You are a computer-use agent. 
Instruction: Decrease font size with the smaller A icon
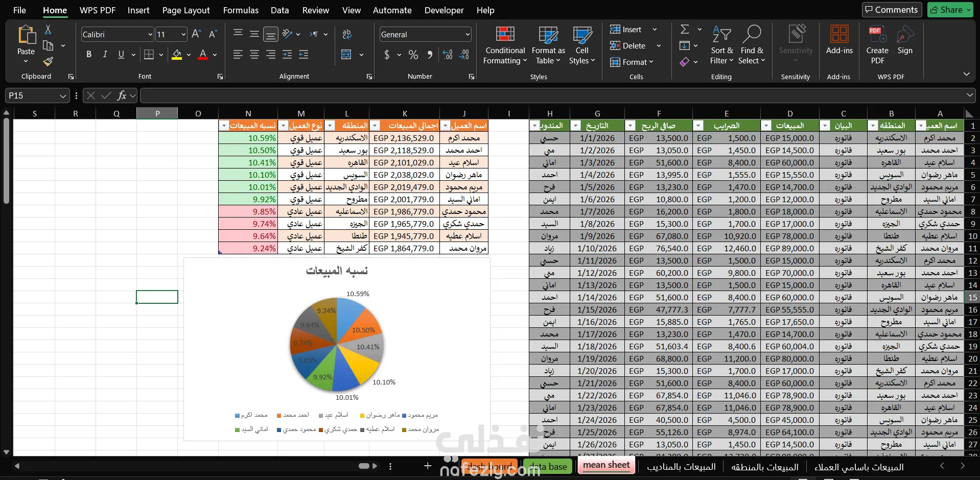[x=213, y=34]
